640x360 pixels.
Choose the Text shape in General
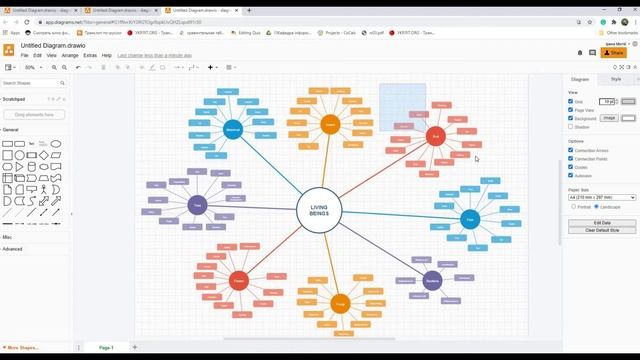(31, 144)
